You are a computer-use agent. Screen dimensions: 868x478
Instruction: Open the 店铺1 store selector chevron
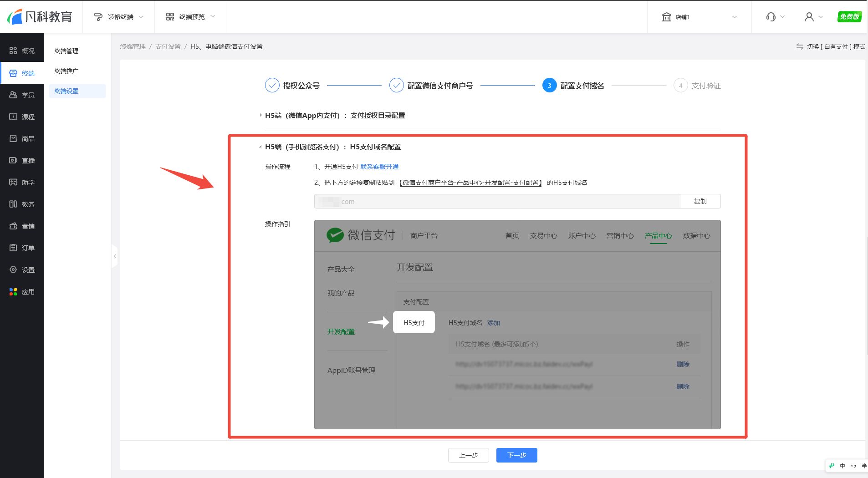click(735, 17)
